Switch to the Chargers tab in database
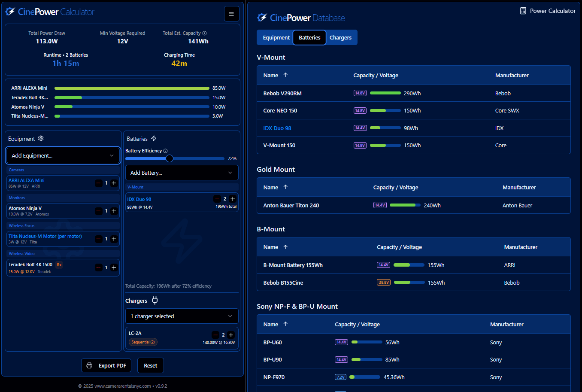582x392 pixels. (x=340, y=37)
